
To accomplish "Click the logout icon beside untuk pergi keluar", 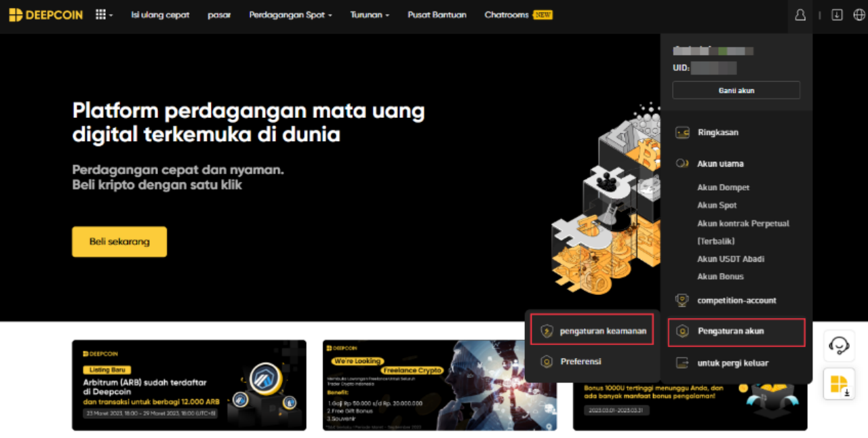I will (x=682, y=363).
